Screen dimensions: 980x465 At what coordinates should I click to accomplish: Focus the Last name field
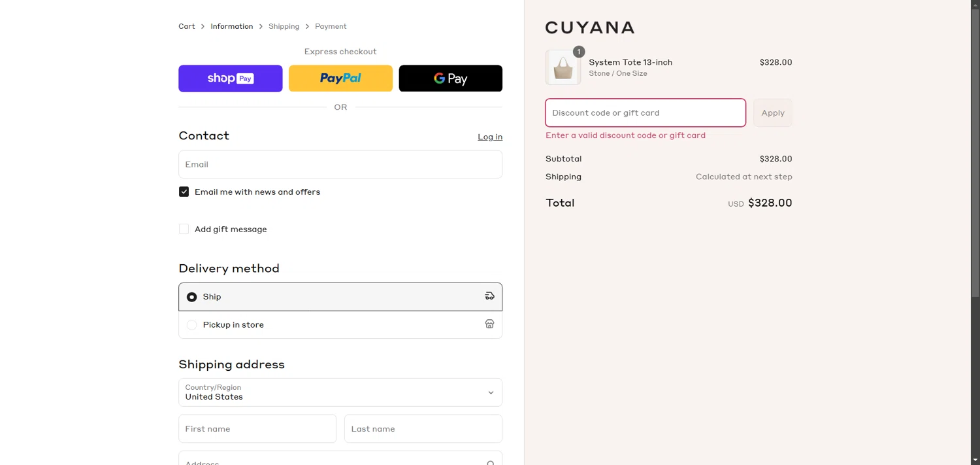click(423, 428)
